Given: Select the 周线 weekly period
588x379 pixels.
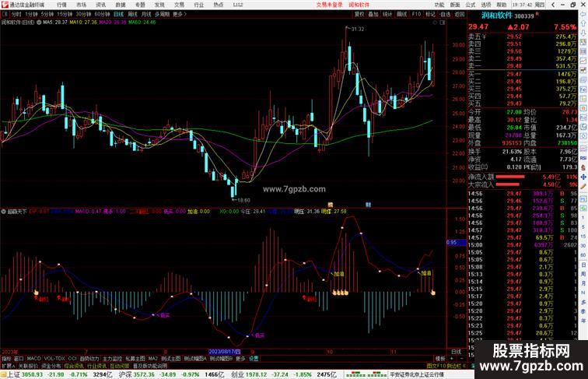Looking at the screenshot, I should click(x=133, y=14).
